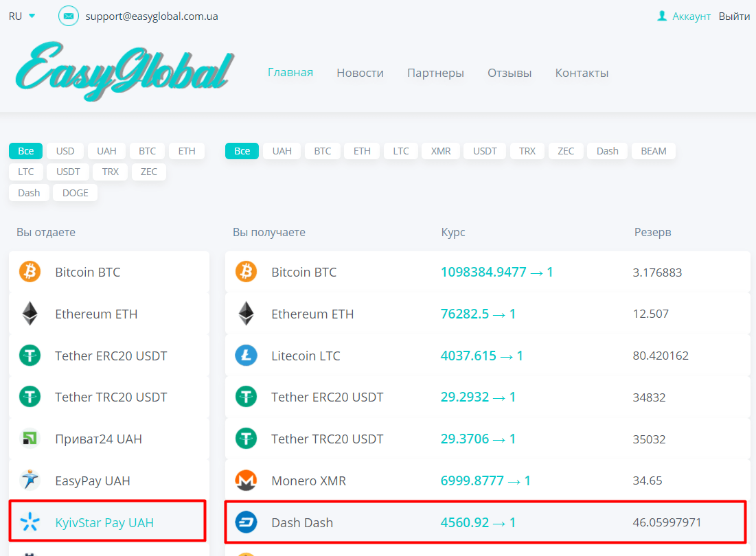
Task: Click the EasyGlobal logo
Action: (124, 71)
